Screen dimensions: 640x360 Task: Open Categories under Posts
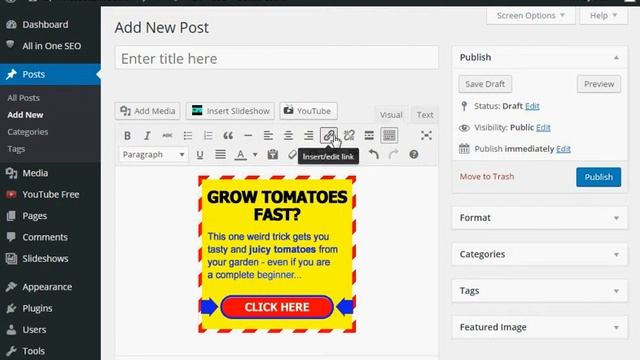click(x=28, y=132)
